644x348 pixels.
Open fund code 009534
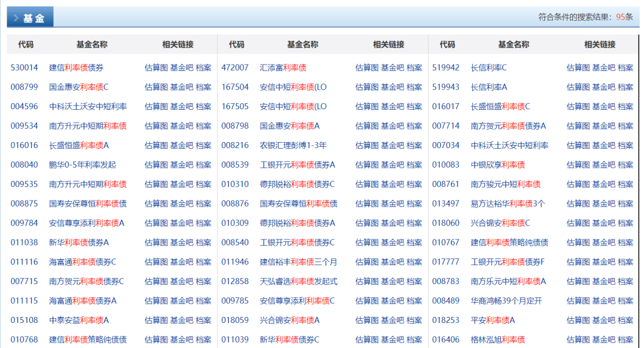click(x=24, y=126)
